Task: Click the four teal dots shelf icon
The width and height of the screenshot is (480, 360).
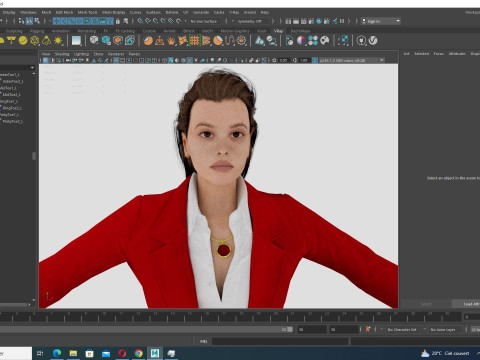Action: coord(313,41)
